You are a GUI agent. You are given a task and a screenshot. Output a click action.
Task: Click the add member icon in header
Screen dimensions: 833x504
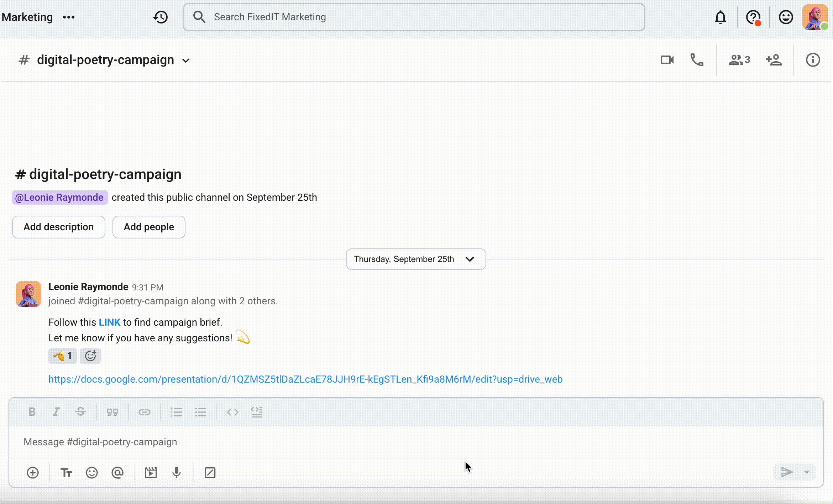pyautogui.click(x=774, y=60)
